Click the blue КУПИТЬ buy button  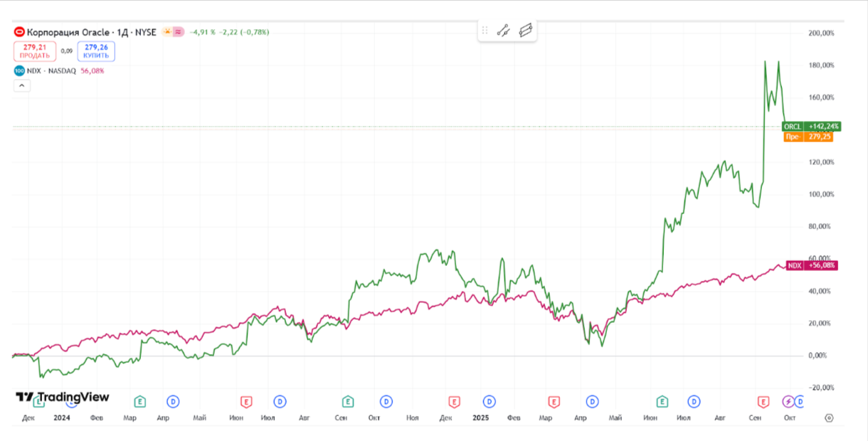coord(96,51)
